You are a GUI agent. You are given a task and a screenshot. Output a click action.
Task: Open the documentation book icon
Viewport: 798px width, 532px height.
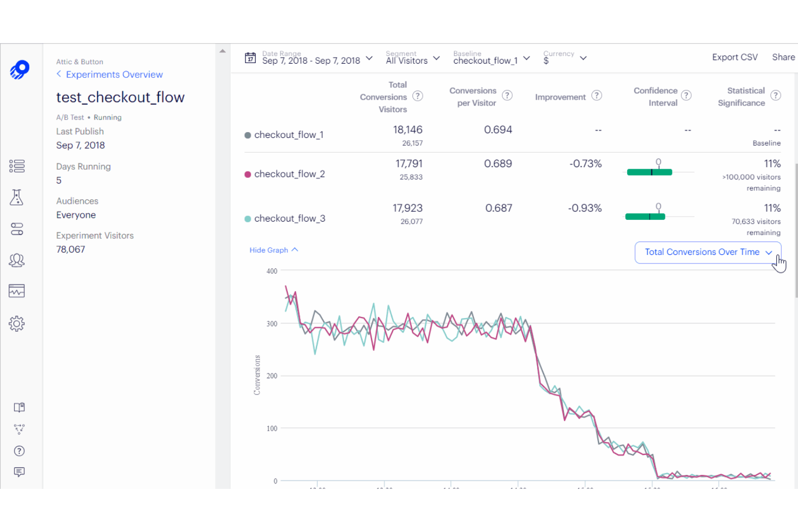19,407
